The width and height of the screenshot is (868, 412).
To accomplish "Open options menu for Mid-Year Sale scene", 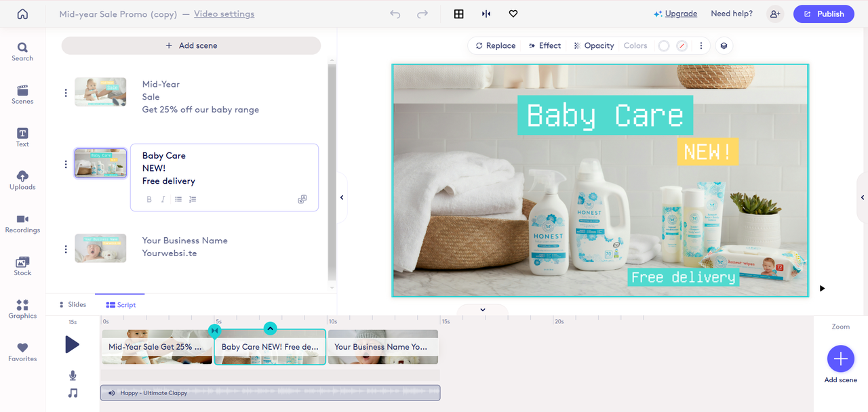I will point(66,93).
